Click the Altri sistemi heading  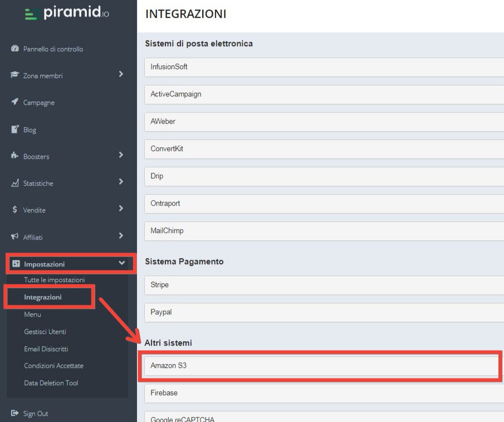[x=168, y=343]
